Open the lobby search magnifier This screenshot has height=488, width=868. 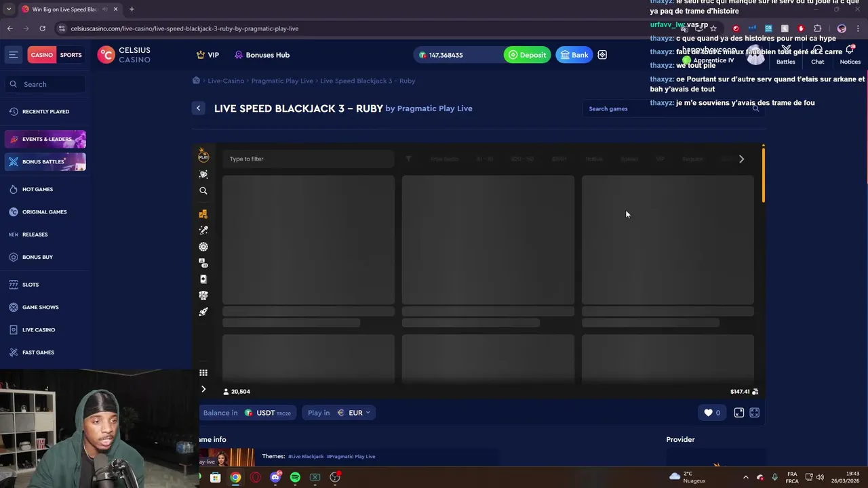point(203,191)
